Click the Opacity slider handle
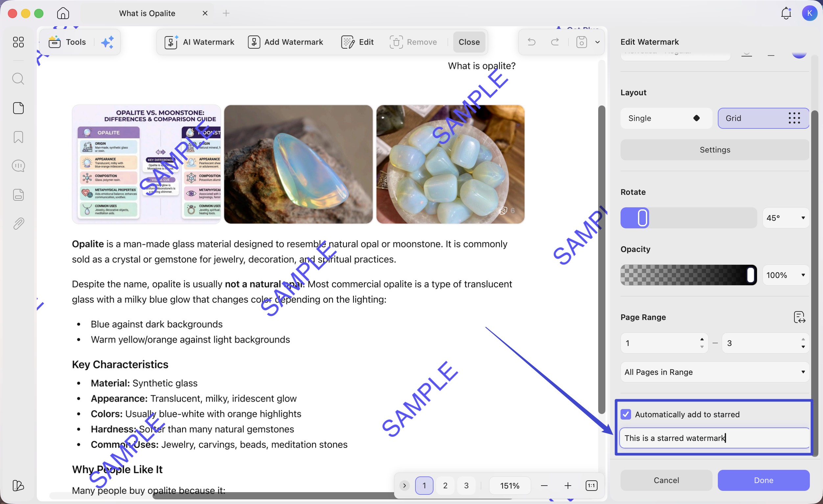This screenshot has height=504, width=823. tap(750, 275)
